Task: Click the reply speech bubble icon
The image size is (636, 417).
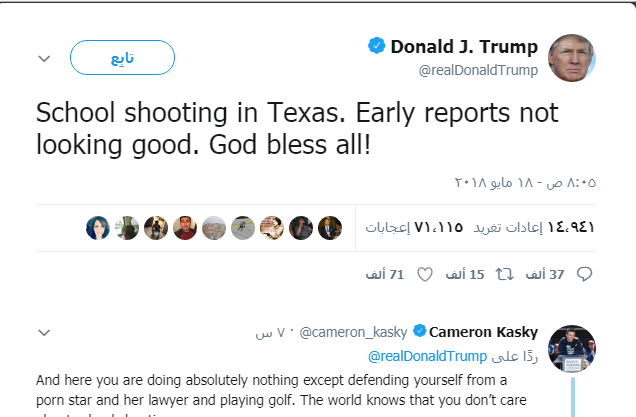Action: click(x=586, y=273)
